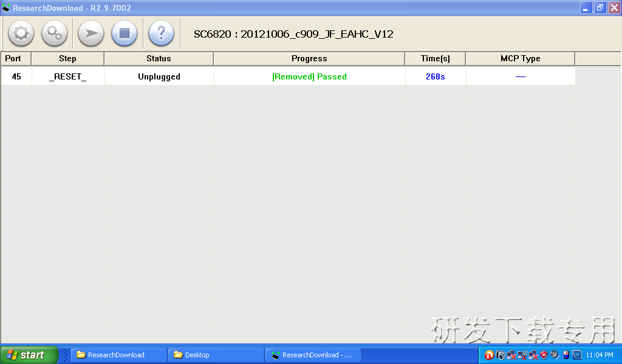Select the port 45 row cell
Screen dimensions: 622x364
[16, 77]
